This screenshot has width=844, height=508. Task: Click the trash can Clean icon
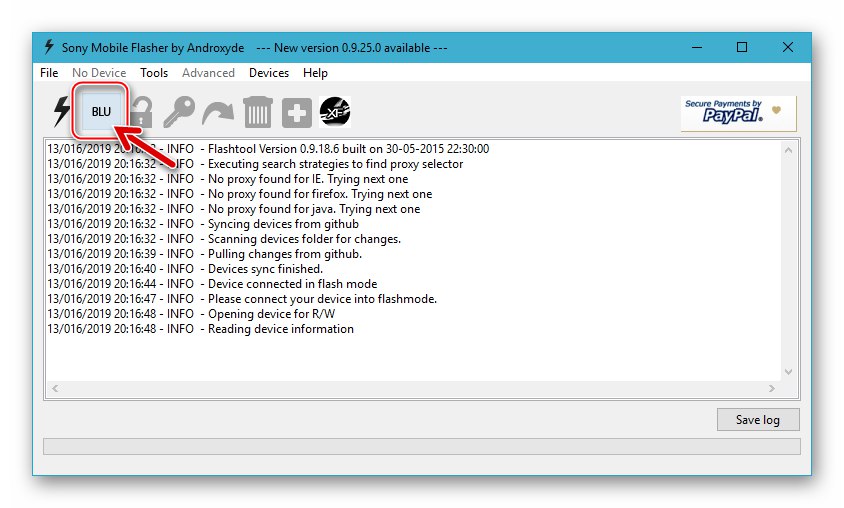[x=258, y=112]
